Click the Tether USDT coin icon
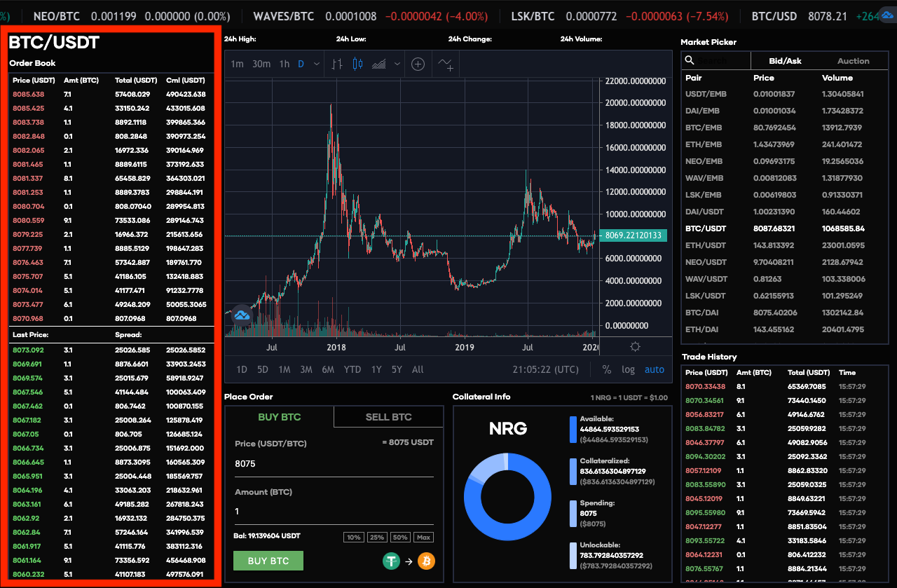The width and height of the screenshot is (897, 588). tap(391, 561)
